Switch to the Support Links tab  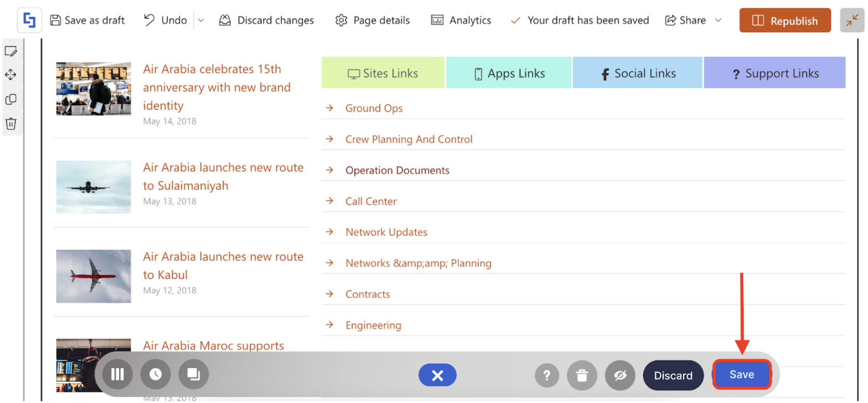(x=775, y=73)
